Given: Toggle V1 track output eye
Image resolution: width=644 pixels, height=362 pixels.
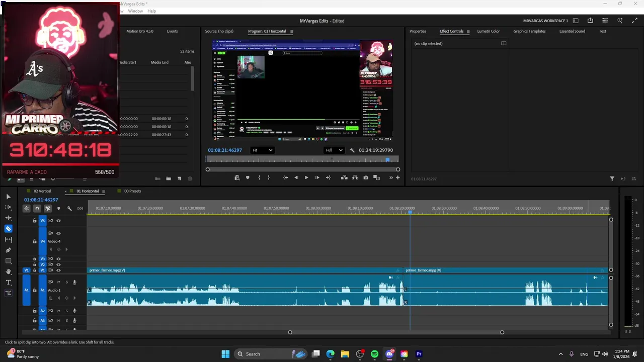Looking at the screenshot, I should pos(58,270).
